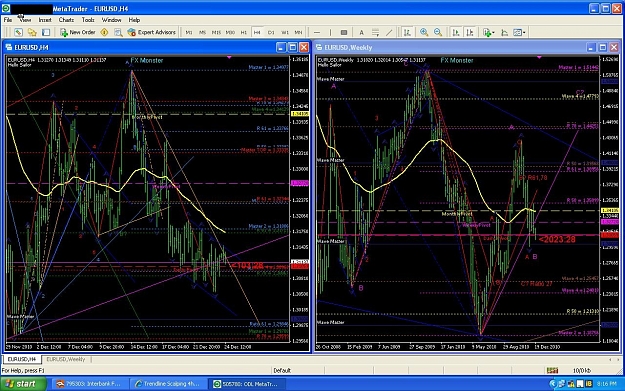Open the Insert menu
625x391 pixels.
(x=45, y=20)
